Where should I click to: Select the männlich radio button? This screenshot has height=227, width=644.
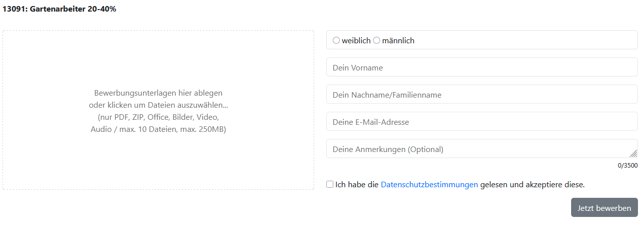click(377, 40)
